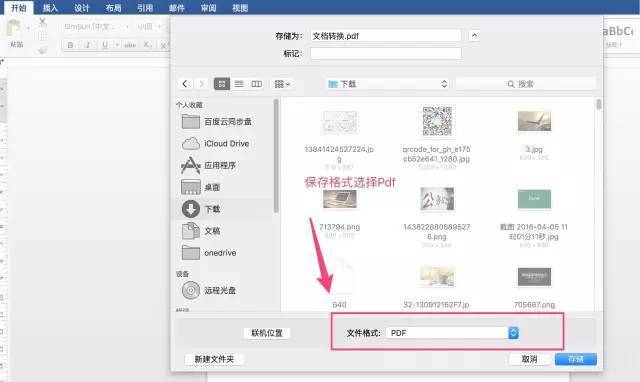
Task: Switch to list view
Action: [239, 84]
